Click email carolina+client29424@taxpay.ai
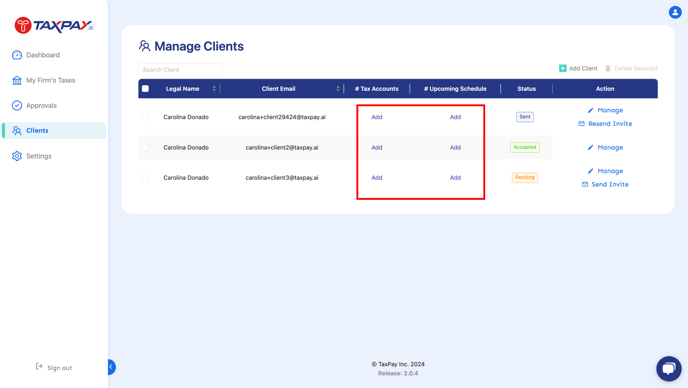Image resolution: width=688 pixels, height=388 pixels. tap(282, 117)
